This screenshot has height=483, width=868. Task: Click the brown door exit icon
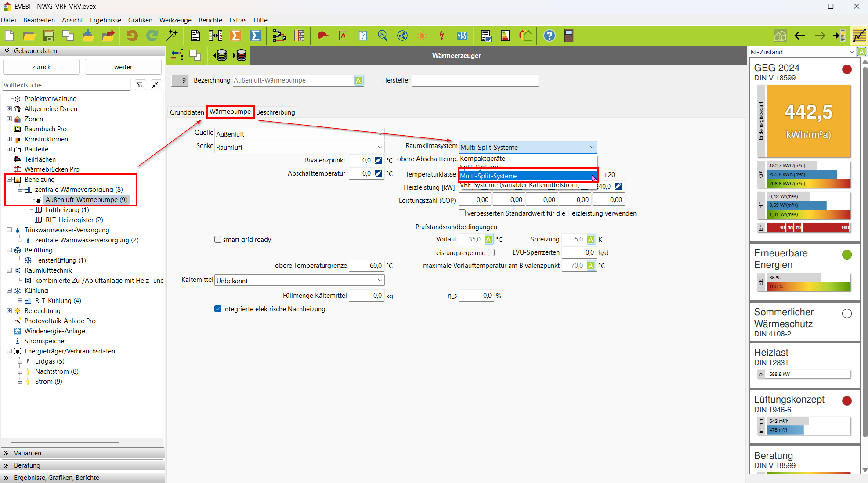[x=569, y=36]
